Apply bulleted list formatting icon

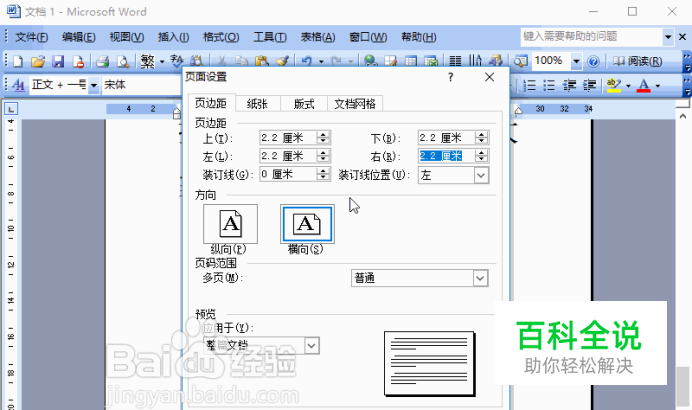(x=549, y=84)
